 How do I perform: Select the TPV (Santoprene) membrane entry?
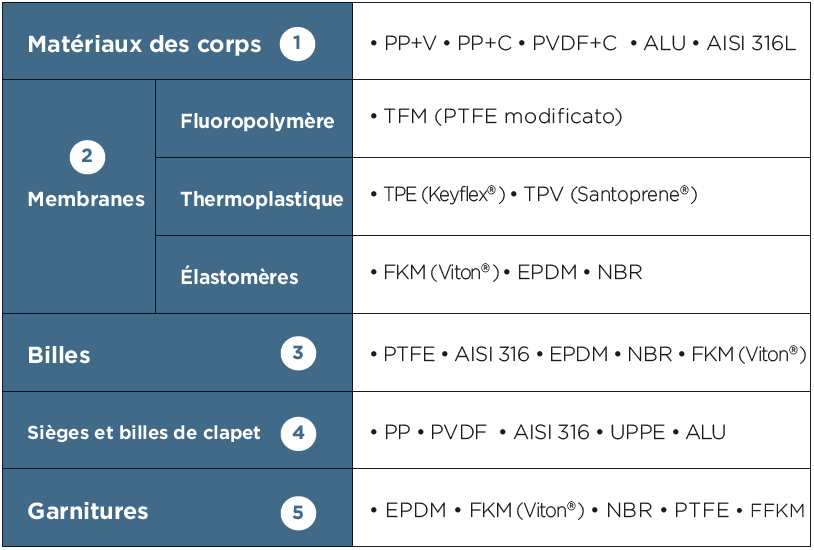tap(610, 195)
